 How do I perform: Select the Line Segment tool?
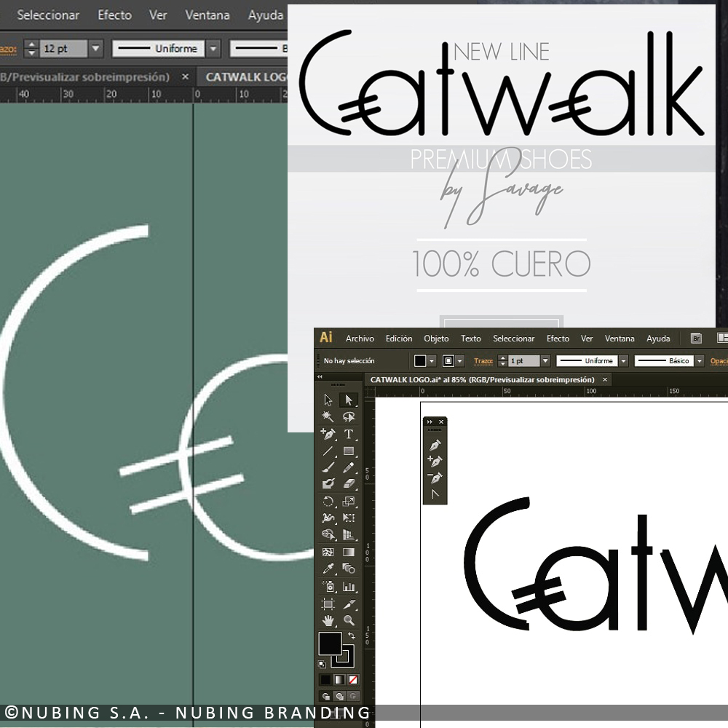coord(328,451)
